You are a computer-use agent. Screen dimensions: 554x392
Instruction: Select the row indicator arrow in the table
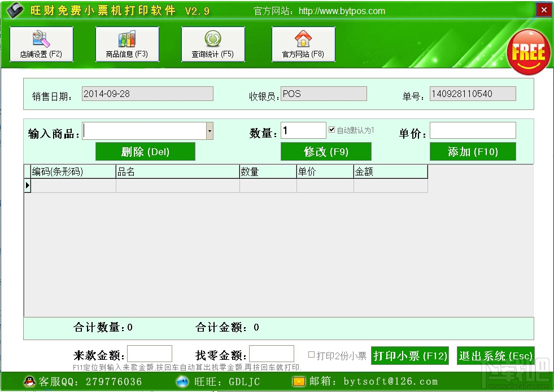pos(28,186)
